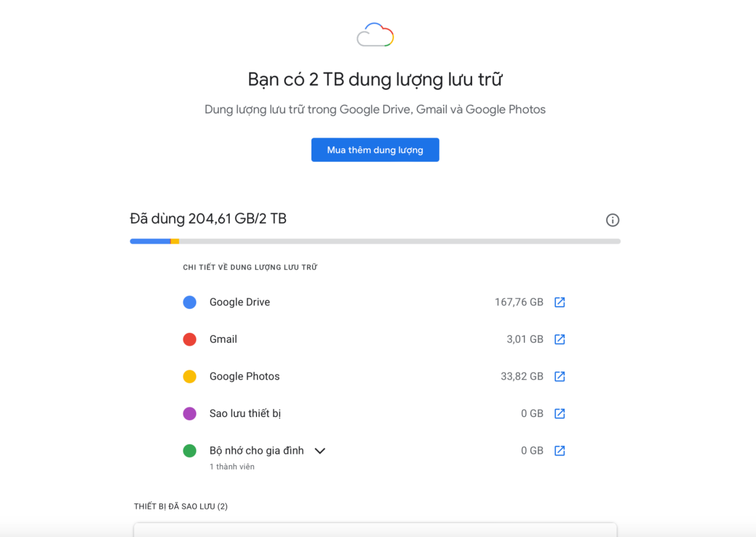This screenshot has height=537, width=756.
Task: Select the Gmail row label
Action: click(223, 340)
